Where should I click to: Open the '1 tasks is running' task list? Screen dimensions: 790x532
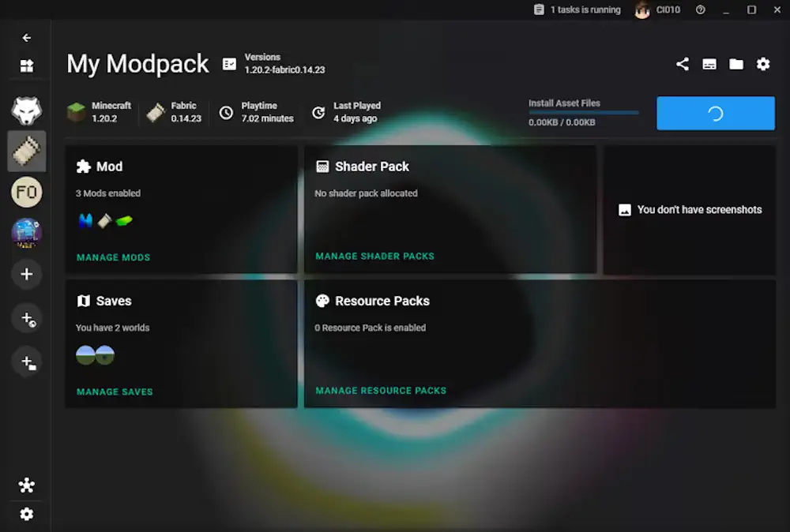pyautogui.click(x=577, y=10)
